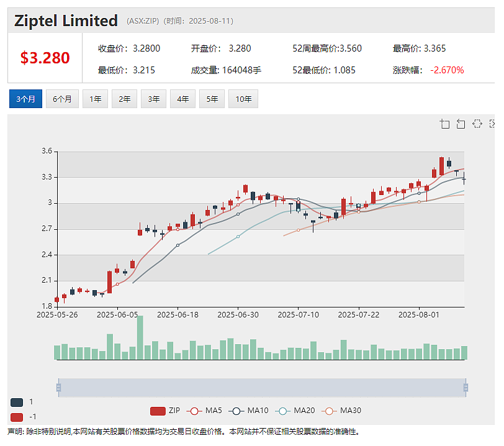504x446 pixels.
Task: Click the 收盘价: 3.2800 value
Action: point(129,48)
